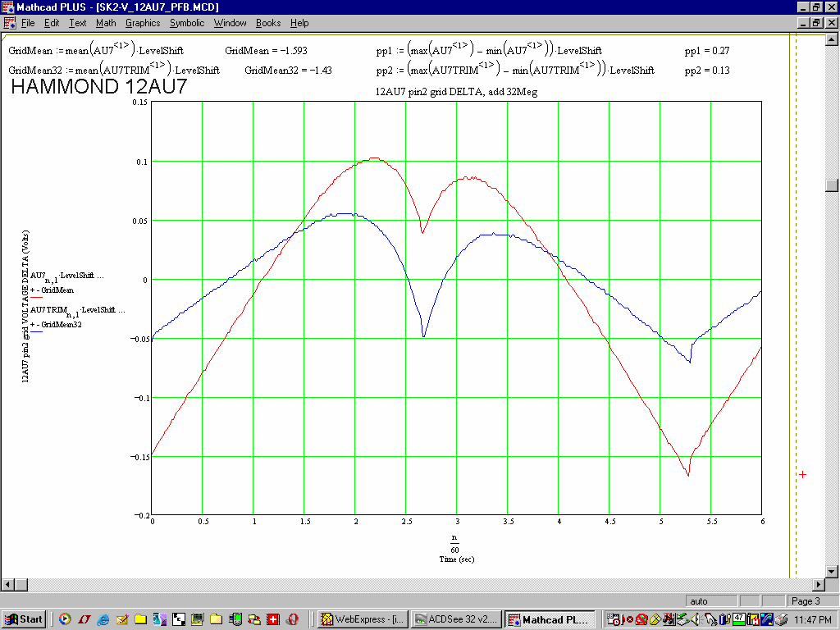Open the Math menu
The image size is (840, 630).
click(x=106, y=23)
